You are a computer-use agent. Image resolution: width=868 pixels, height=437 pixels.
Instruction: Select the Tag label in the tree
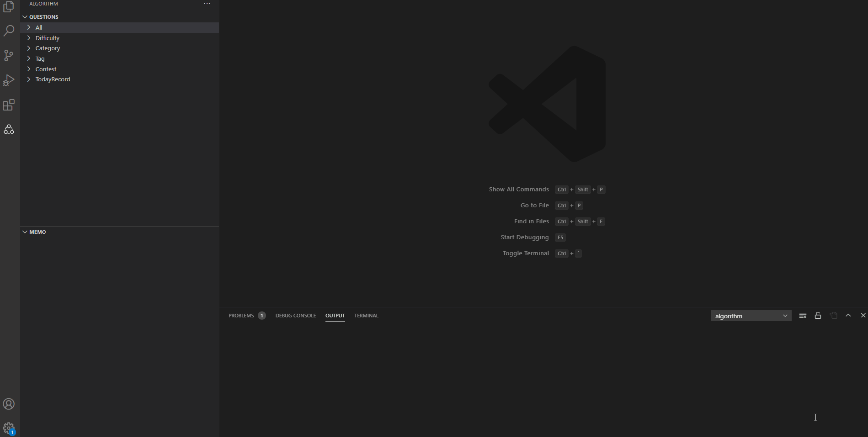pyautogui.click(x=40, y=58)
